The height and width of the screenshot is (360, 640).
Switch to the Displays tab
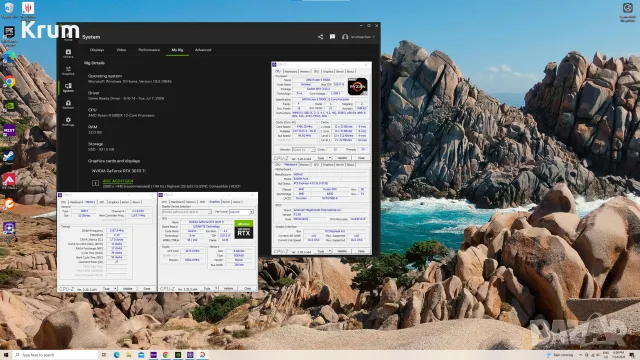(97, 50)
